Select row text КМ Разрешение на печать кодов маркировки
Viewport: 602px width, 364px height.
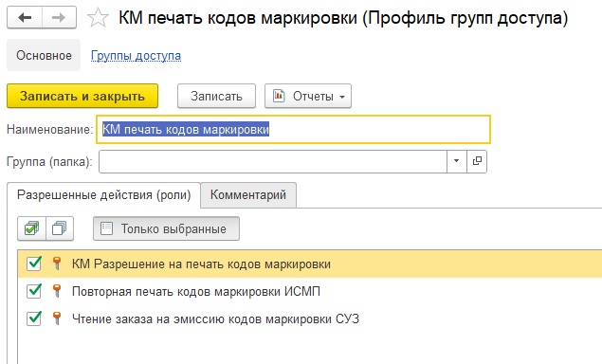[x=201, y=264]
